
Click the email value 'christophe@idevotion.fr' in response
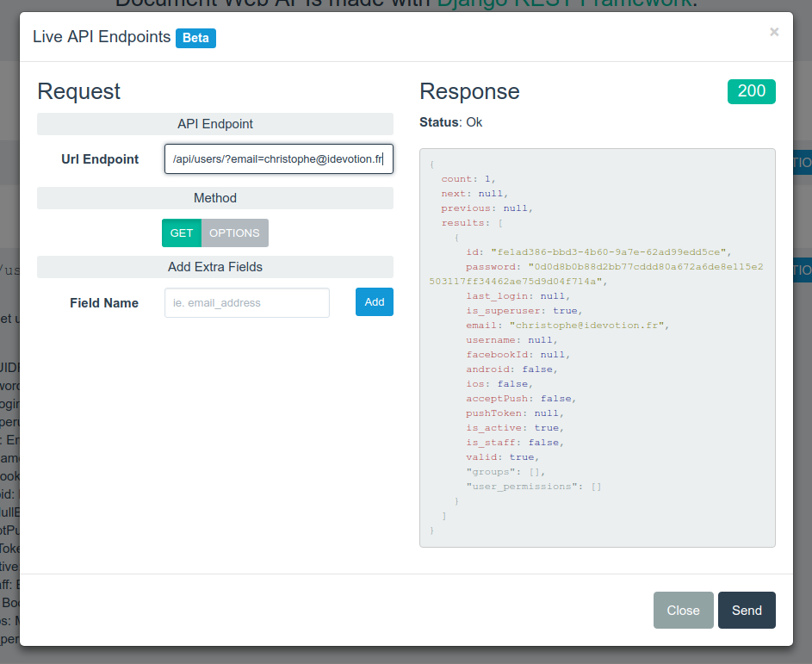coord(586,325)
